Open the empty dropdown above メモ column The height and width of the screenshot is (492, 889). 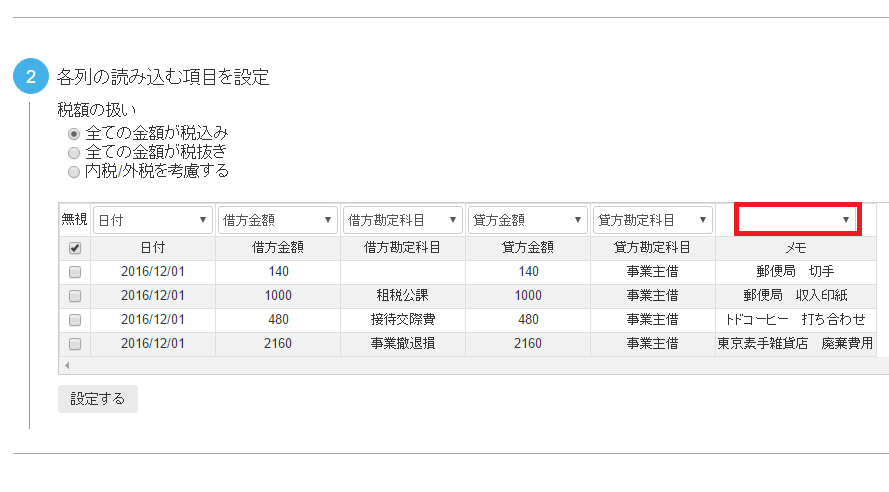797,219
